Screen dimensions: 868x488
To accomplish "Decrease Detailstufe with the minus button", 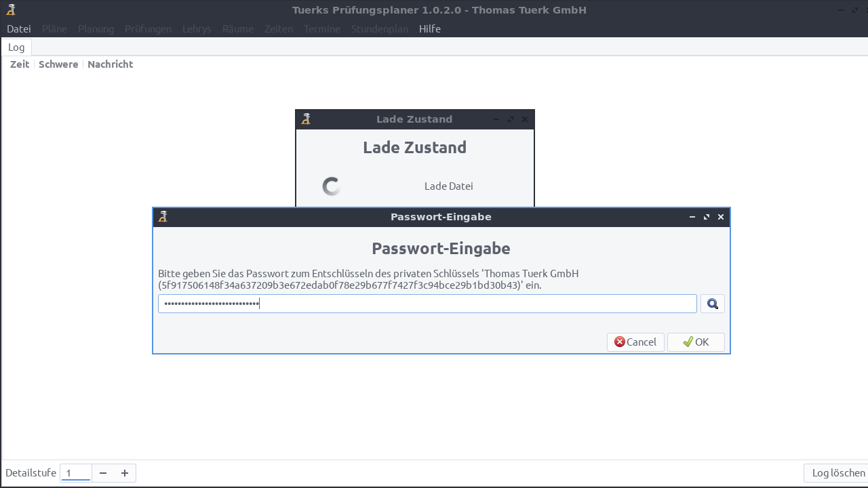I will coord(103,473).
